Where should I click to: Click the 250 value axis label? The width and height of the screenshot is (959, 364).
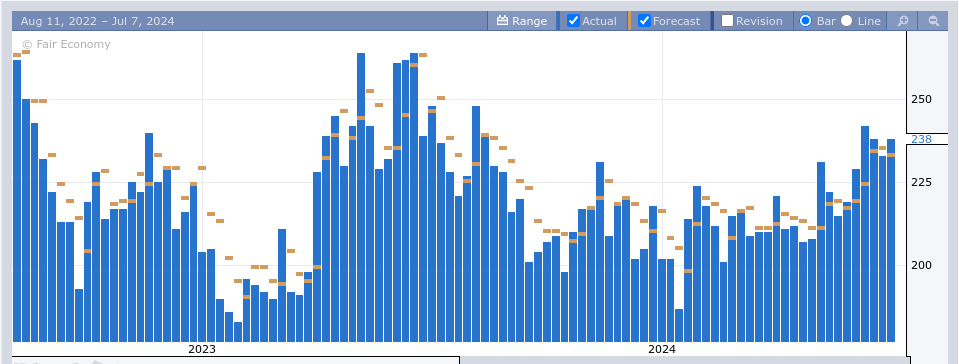(921, 99)
